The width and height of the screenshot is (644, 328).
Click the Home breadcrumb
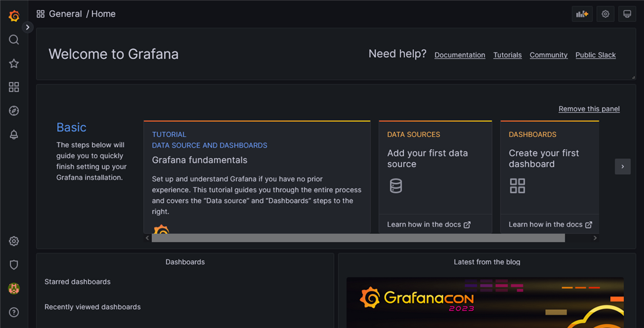[104, 14]
